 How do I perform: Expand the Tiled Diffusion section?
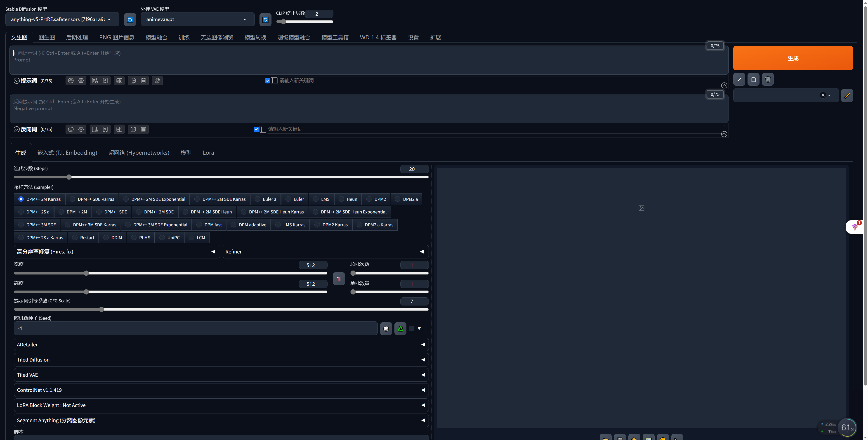pyautogui.click(x=221, y=360)
